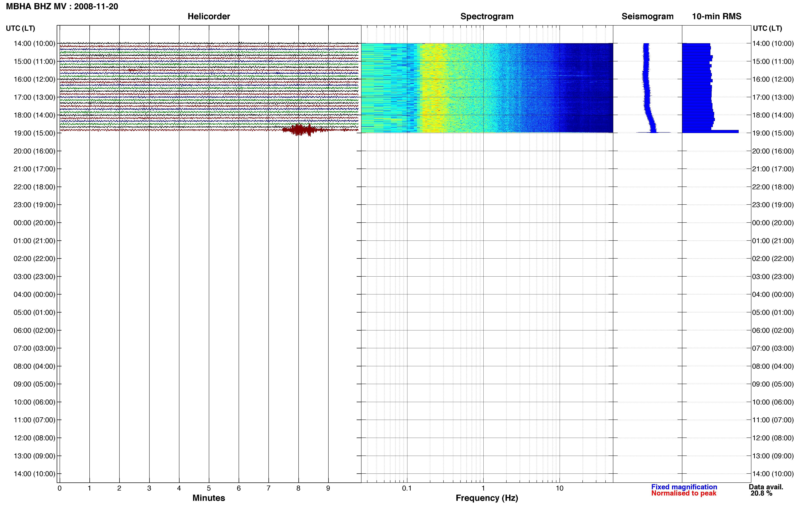Click the left 16:00 (12:00) time label
The image size is (812, 508).
[x=34, y=79]
